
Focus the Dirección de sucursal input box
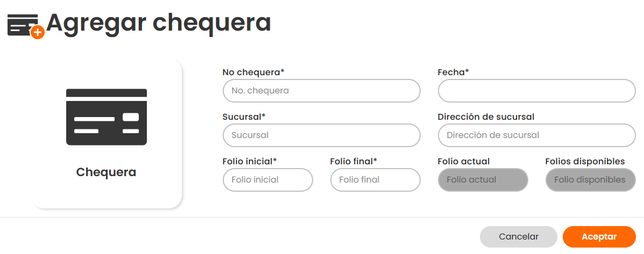coord(536,135)
